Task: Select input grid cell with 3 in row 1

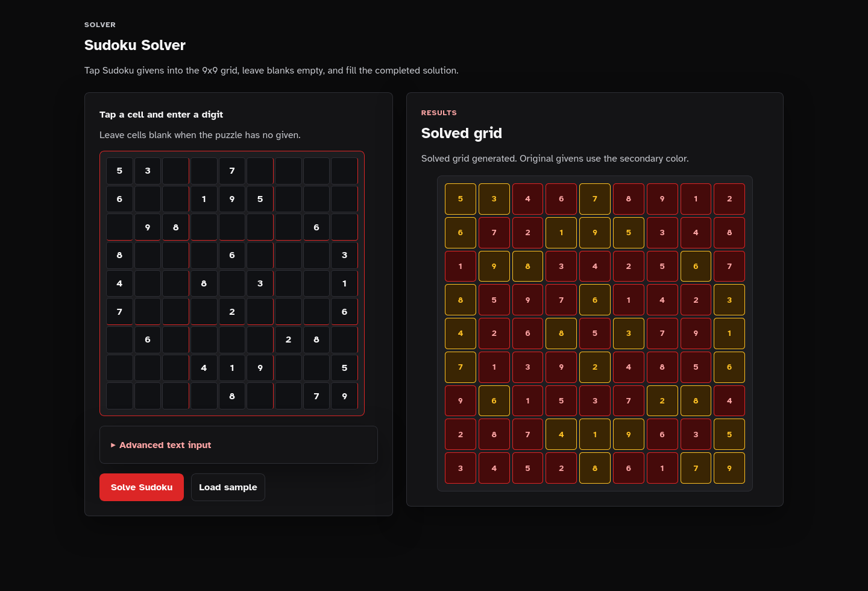Action: tap(148, 171)
